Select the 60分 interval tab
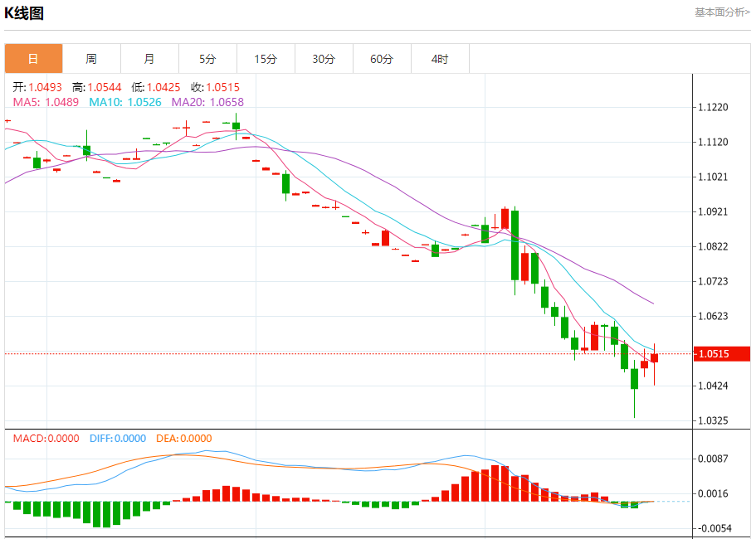The image size is (756, 539). pos(382,59)
